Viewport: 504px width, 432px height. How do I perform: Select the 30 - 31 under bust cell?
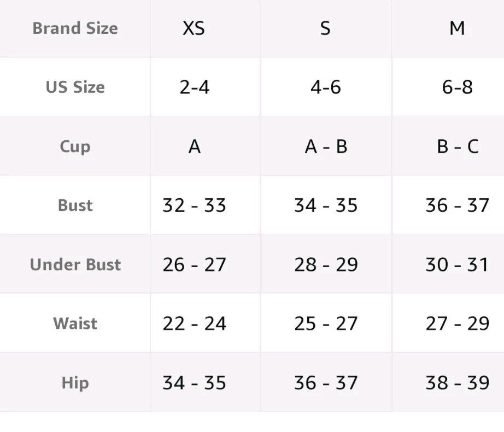point(457,264)
